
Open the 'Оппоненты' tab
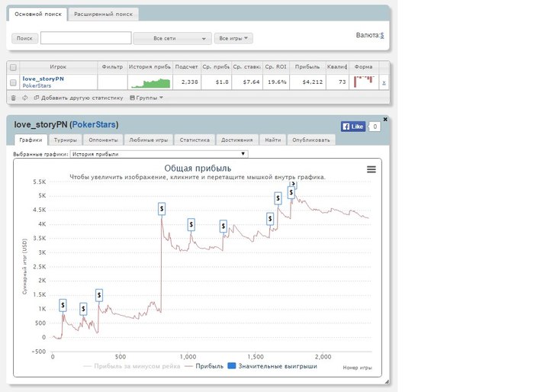click(x=103, y=140)
